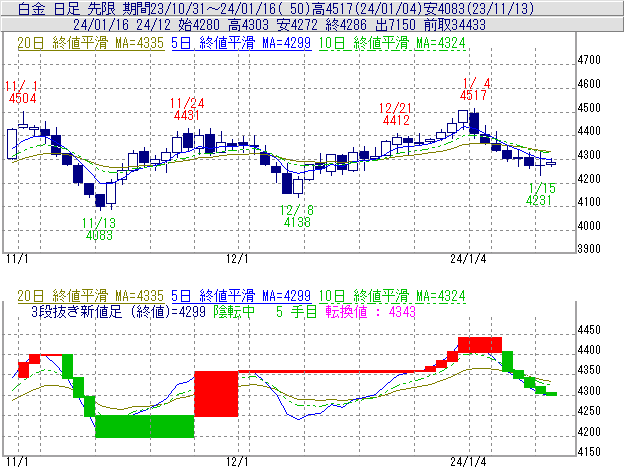This screenshot has height=475, width=624.
Task: Click the 24/1/4 date label under upper chart
Action: pos(468,259)
